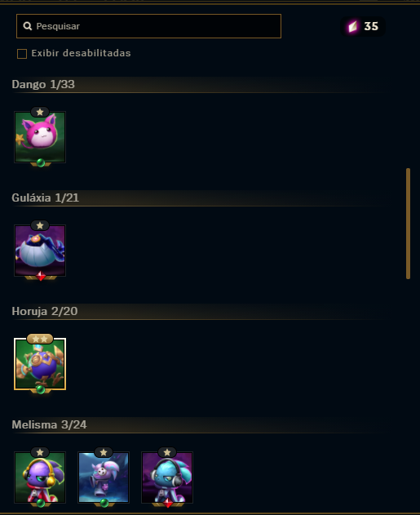This screenshot has height=515, width=420.
Task: Enable Exibir desabilitadas checkbox
Action: pos(22,54)
